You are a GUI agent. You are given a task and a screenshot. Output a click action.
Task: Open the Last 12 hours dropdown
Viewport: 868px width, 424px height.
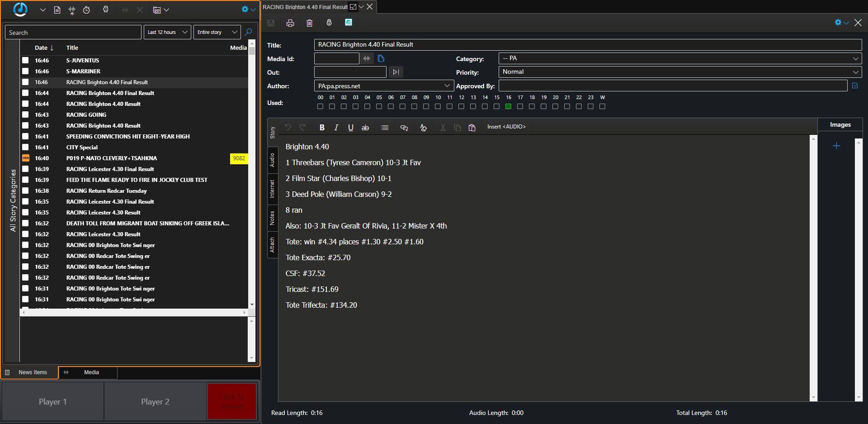click(x=167, y=32)
